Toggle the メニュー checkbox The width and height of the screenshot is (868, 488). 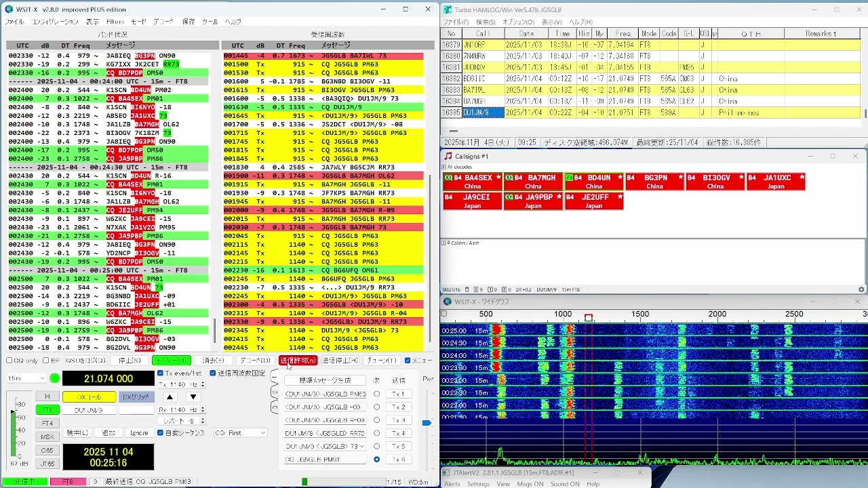pos(408,361)
